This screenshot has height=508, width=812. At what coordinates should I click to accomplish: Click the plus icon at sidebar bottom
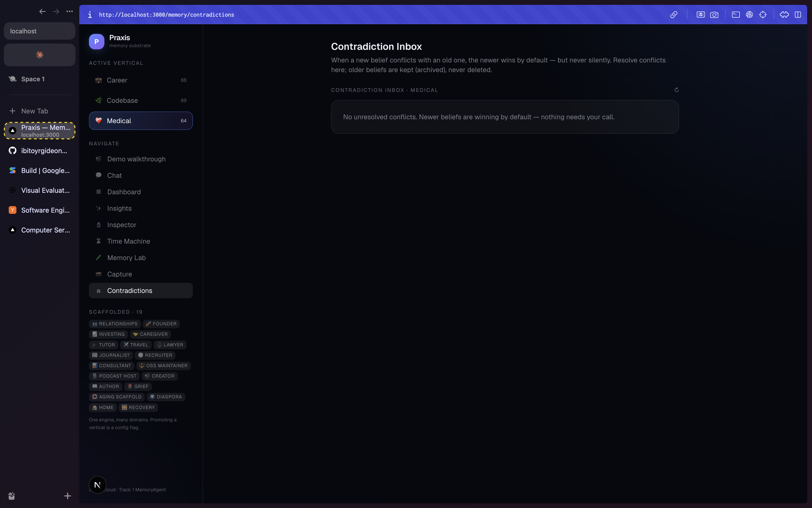67,496
